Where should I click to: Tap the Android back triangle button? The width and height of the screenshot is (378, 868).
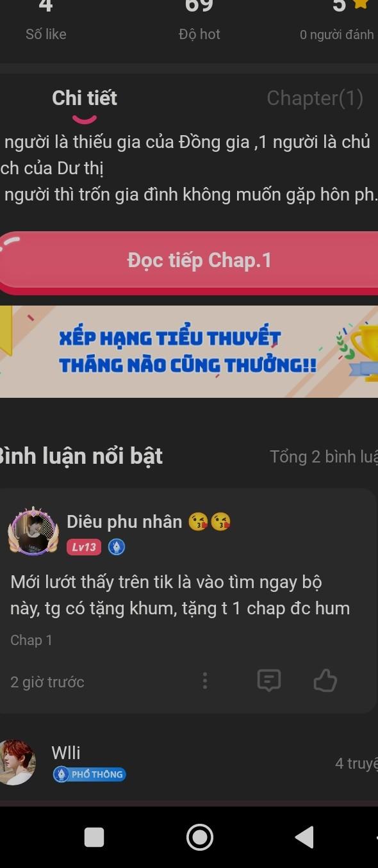(x=304, y=837)
